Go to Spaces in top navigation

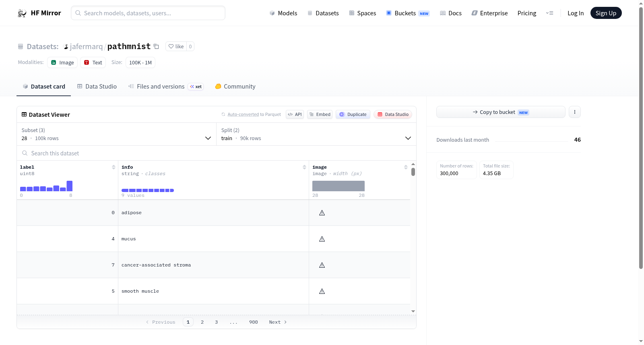pos(363,13)
